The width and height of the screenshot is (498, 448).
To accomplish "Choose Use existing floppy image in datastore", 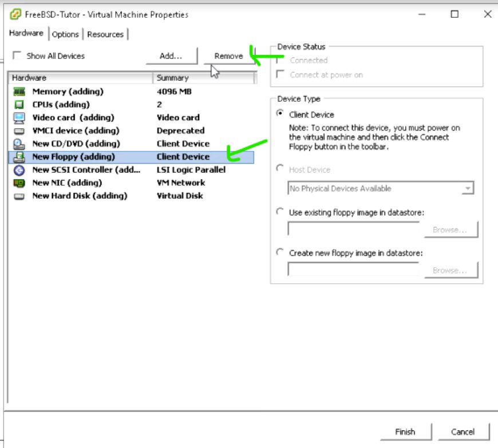I will 280,212.
